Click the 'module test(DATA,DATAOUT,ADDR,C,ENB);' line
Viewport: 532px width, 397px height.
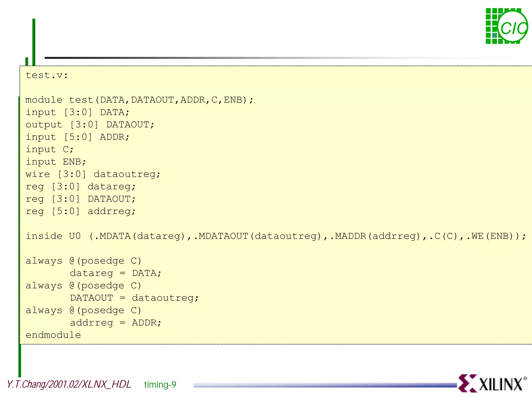coord(139,100)
